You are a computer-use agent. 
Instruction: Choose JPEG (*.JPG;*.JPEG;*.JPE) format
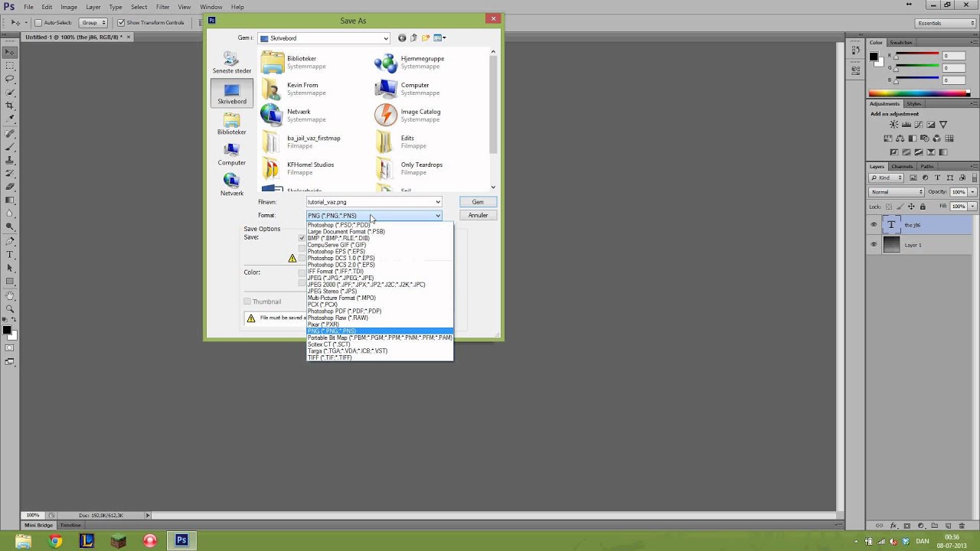(341, 278)
